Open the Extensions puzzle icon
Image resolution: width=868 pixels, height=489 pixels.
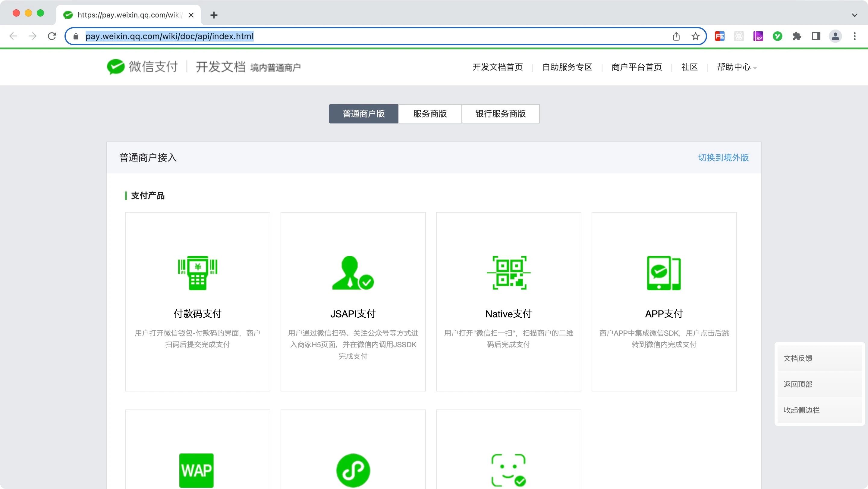[x=797, y=36]
